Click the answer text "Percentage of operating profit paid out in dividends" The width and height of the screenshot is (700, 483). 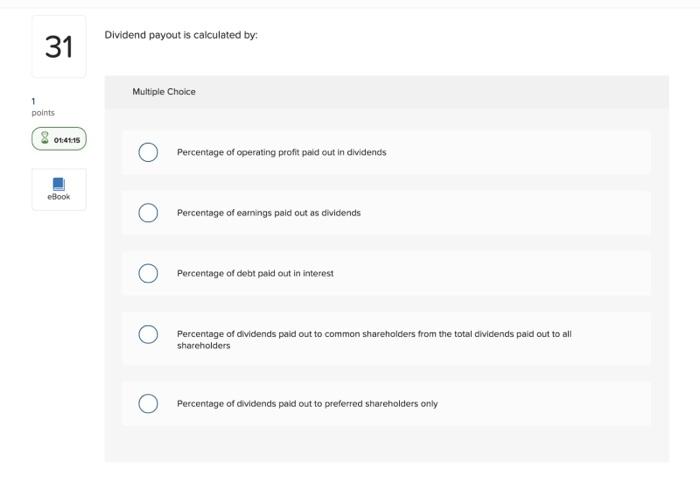point(281,152)
